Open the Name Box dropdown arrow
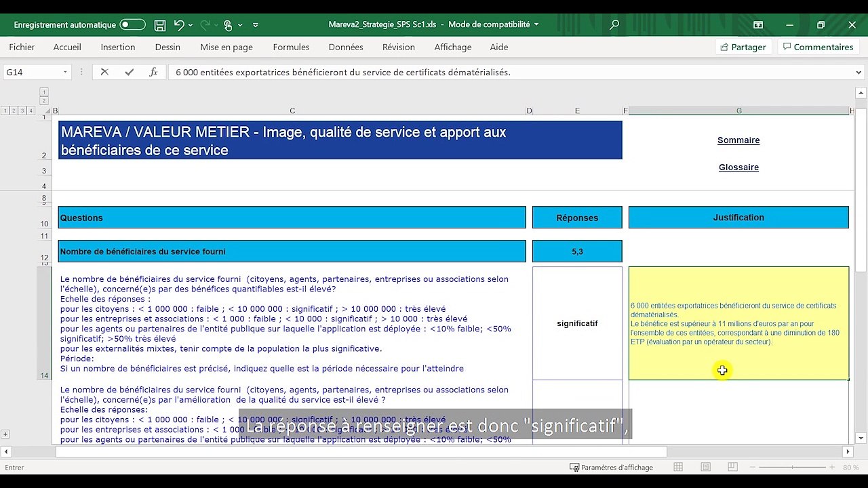 pos(65,72)
